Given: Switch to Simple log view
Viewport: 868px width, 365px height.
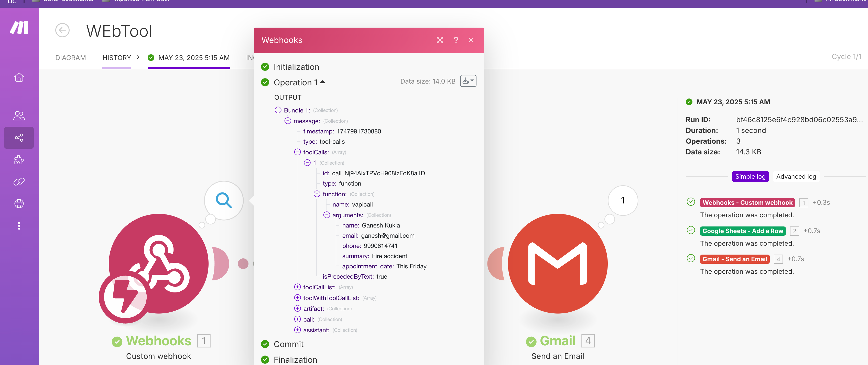Looking at the screenshot, I should tap(750, 176).
